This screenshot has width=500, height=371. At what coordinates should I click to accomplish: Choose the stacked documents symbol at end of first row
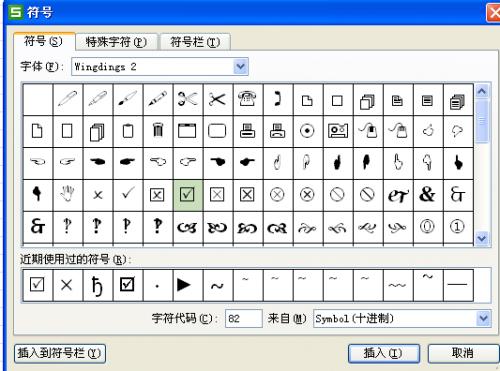pos(457,101)
